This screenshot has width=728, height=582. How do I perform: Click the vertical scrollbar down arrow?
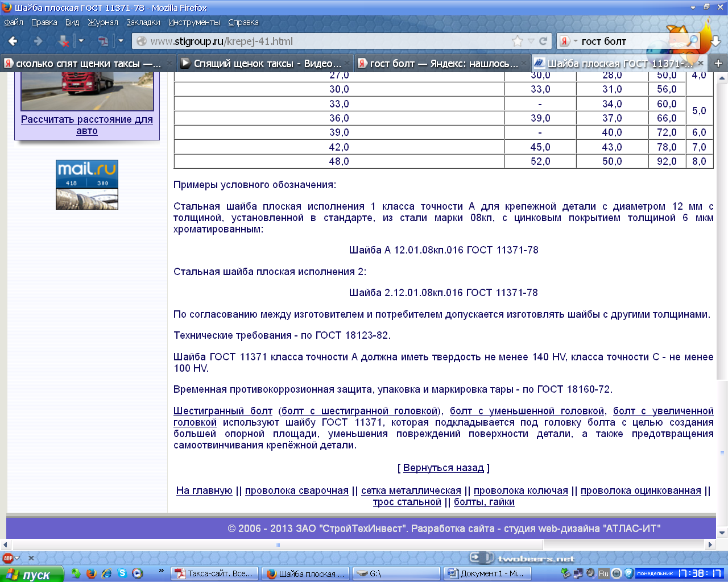pyautogui.click(x=722, y=533)
